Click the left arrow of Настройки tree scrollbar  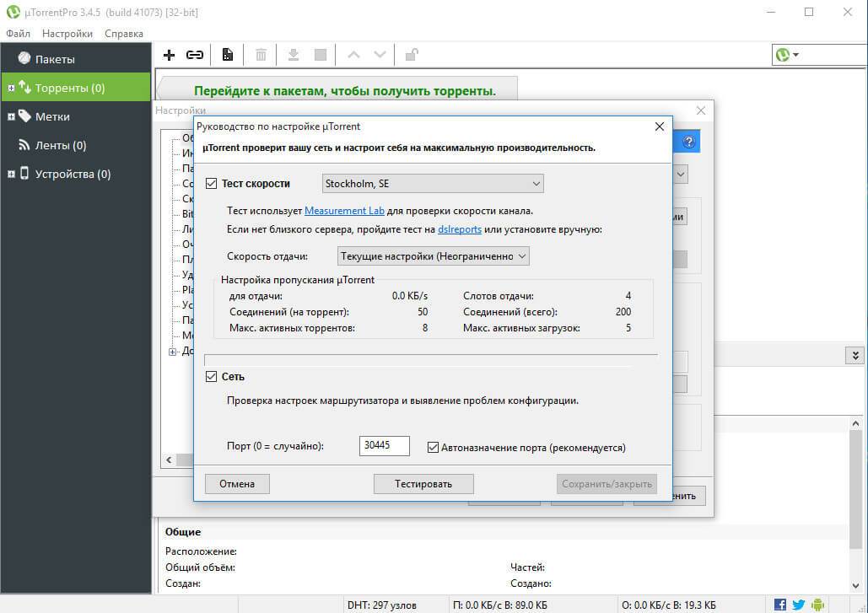(x=169, y=460)
